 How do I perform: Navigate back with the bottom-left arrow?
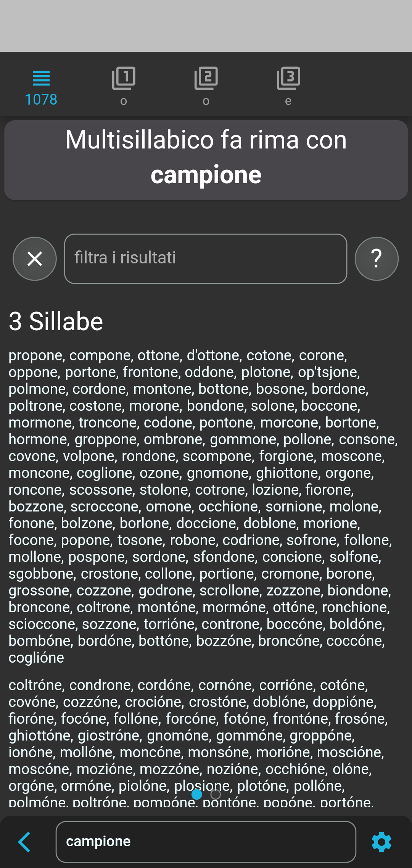click(x=24, y=841)
